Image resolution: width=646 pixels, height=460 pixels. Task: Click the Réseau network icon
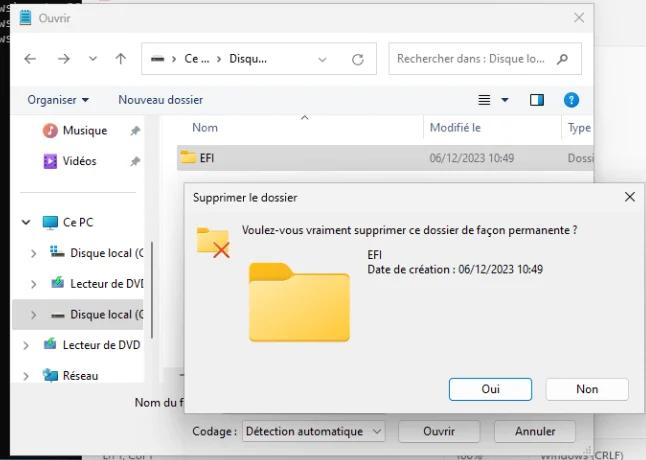50,375
